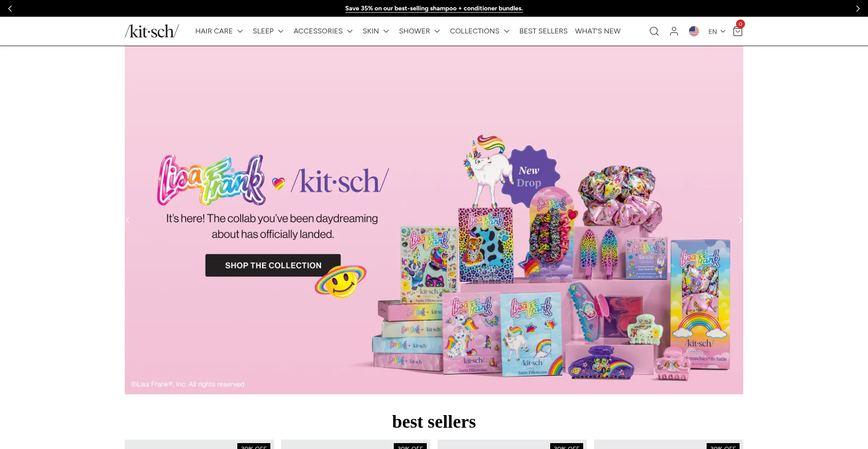Click the Kitsch logo in header
The width and height of the screenshot is (868, 449).
tap(152, 31)
